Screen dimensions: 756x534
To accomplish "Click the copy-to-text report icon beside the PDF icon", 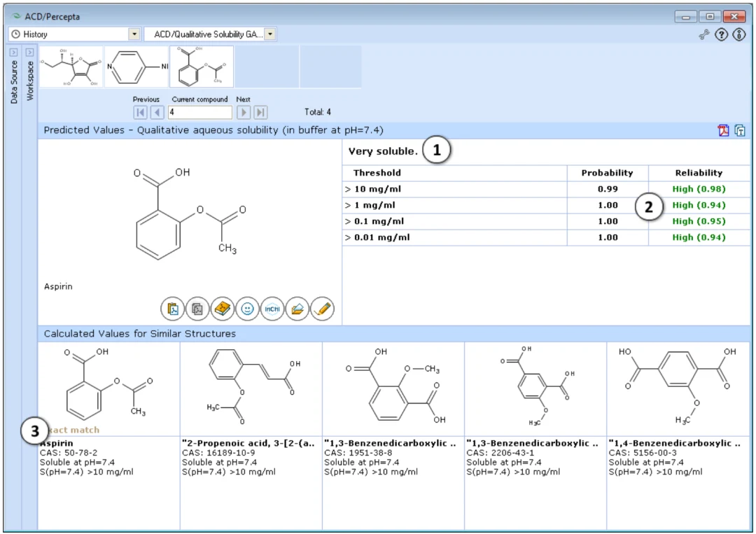I will pyautogui.click(x=740, y=130).
